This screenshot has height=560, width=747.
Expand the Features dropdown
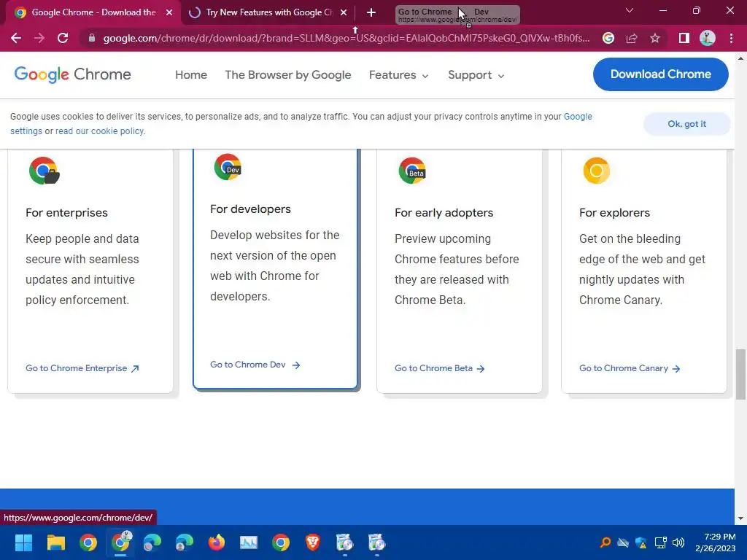click(x=399, y=75)
